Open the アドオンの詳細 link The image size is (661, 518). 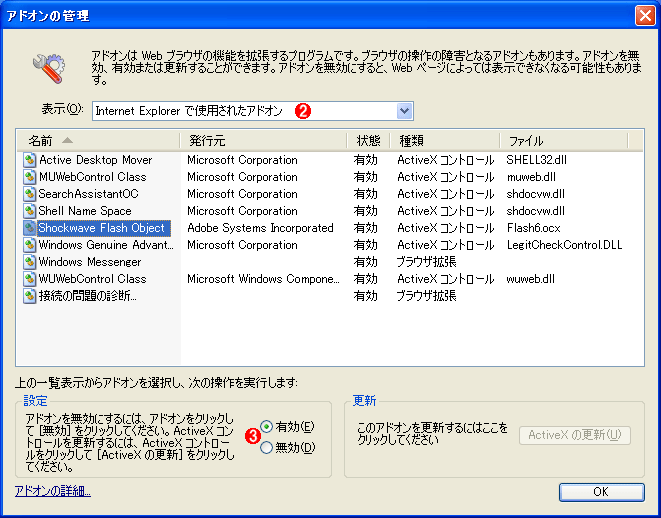tap(53, 491)
